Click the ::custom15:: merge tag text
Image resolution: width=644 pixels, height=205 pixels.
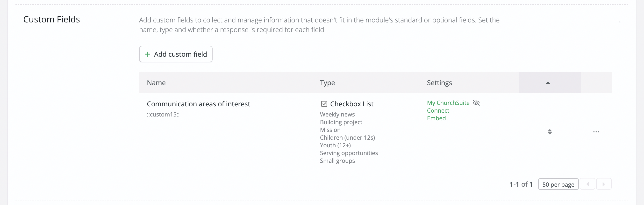[x=163, y=115]
